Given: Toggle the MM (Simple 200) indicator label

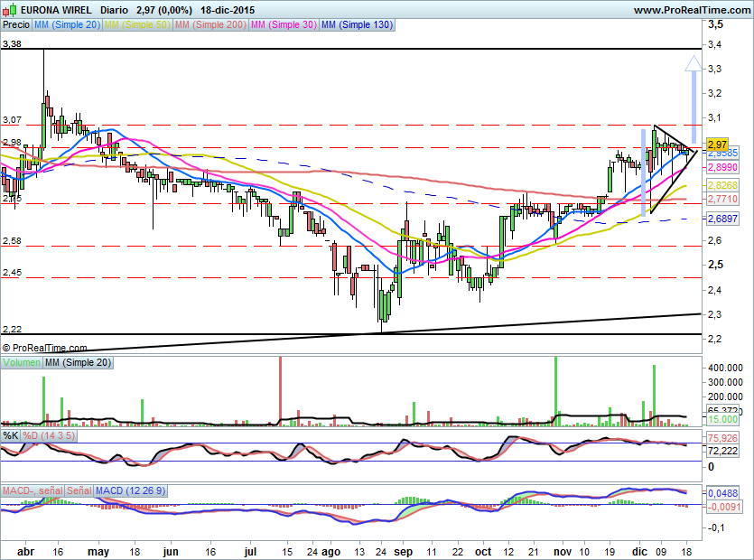Looking at the screenshot, I should pyautogui.click(x=209, y=25).
